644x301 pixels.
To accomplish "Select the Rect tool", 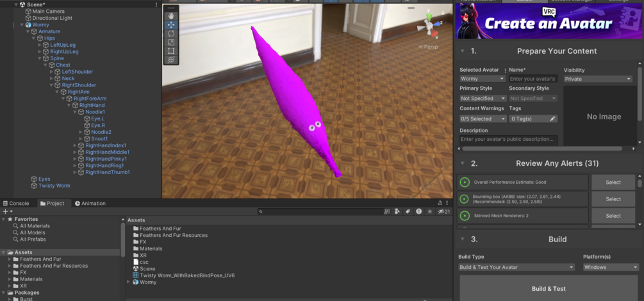I will tap(171, 51).
